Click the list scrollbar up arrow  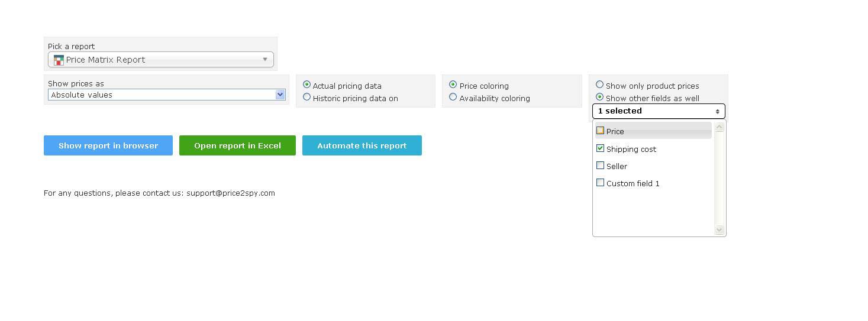tap(719, 127)
